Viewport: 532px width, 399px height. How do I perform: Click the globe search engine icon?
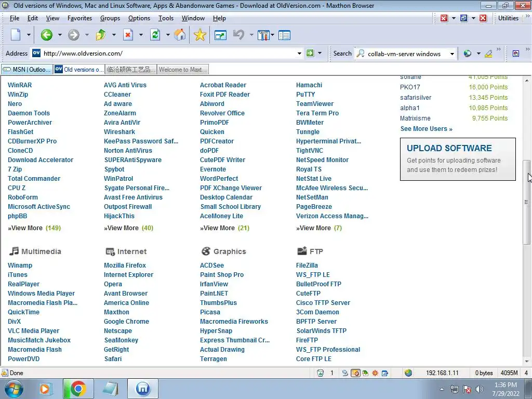[468, 54]
